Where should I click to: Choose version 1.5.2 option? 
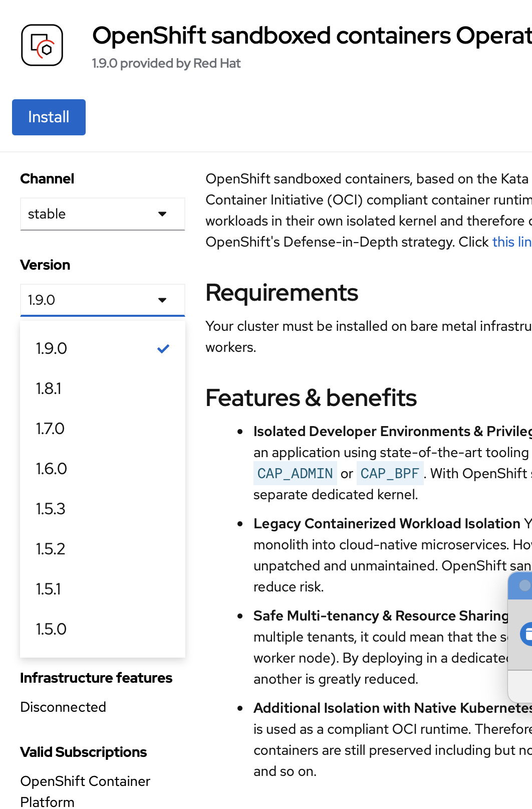[x=51, y=549]
